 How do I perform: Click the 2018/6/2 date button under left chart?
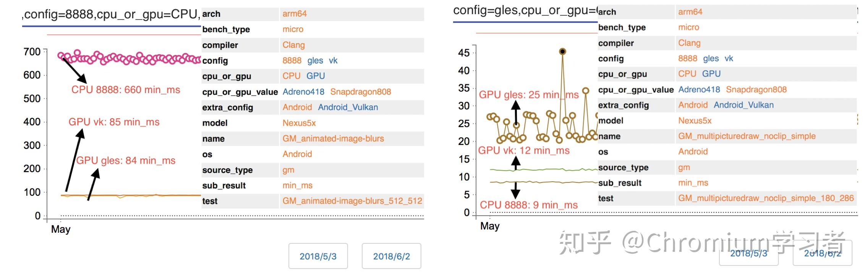click(391, 256)
